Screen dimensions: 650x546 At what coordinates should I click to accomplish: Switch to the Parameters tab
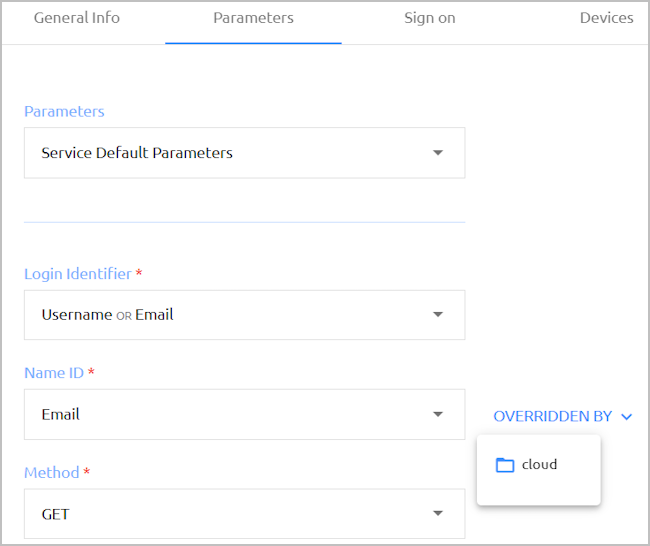[x=253, y=18]
